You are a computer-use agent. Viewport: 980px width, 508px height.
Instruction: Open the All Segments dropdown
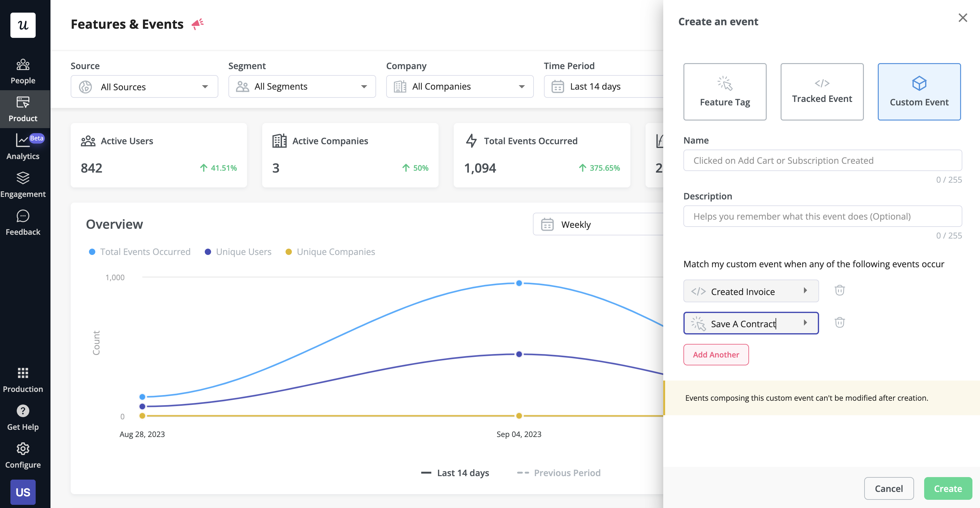click(302, 87)
